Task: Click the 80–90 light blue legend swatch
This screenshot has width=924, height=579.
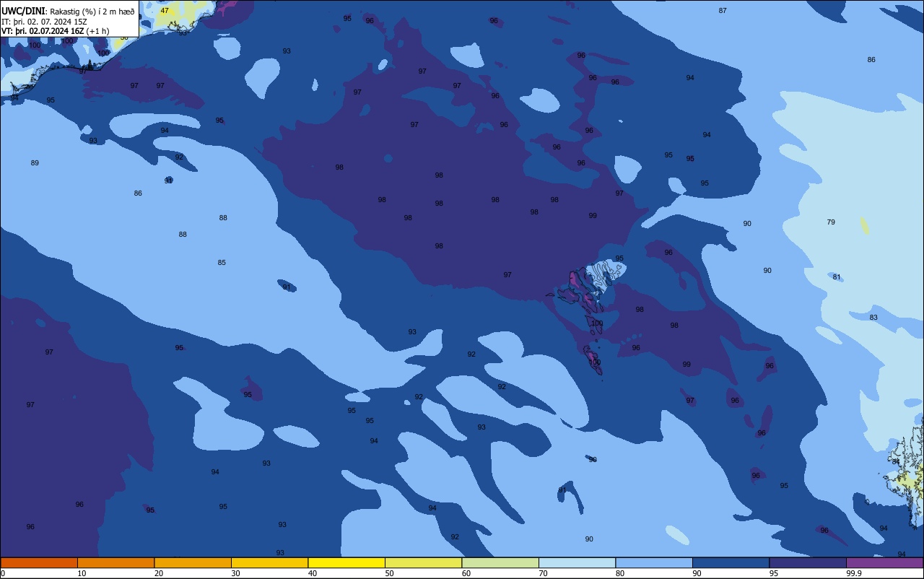Action: (654, 562)
